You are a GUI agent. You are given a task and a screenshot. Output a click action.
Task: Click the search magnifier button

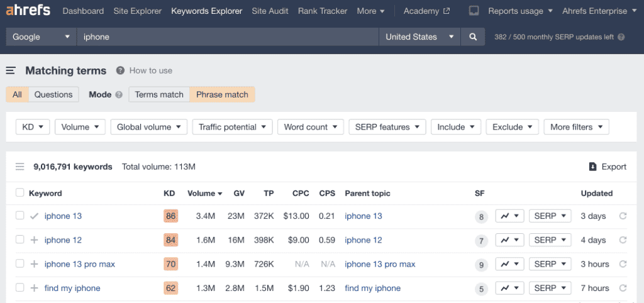[x=473, y=37]
